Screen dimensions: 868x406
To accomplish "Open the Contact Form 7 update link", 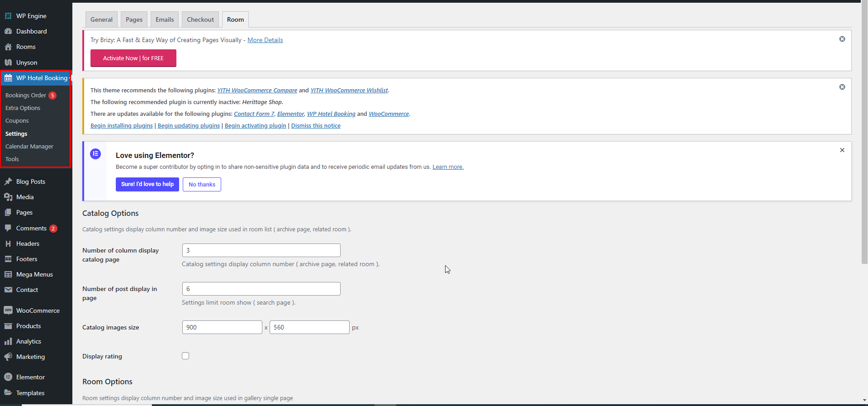I will [254, 114].
